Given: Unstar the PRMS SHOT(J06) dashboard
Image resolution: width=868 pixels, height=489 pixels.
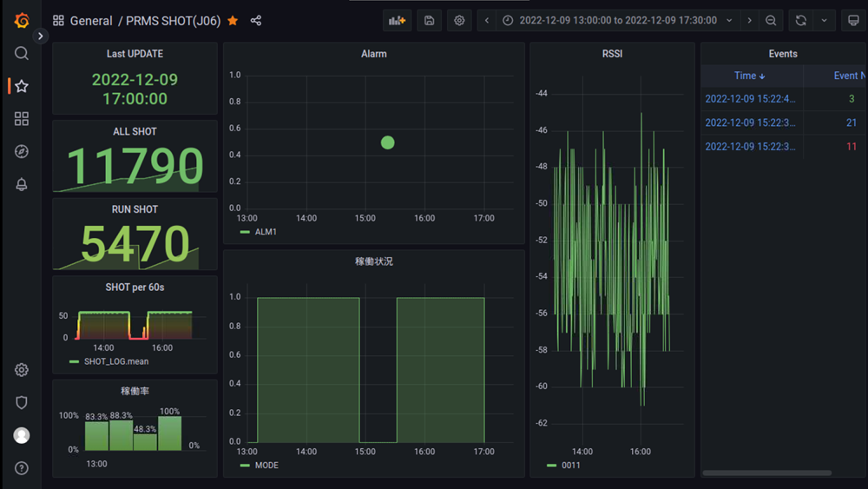Looking at the screenshot, I should (x=233, y=21).
